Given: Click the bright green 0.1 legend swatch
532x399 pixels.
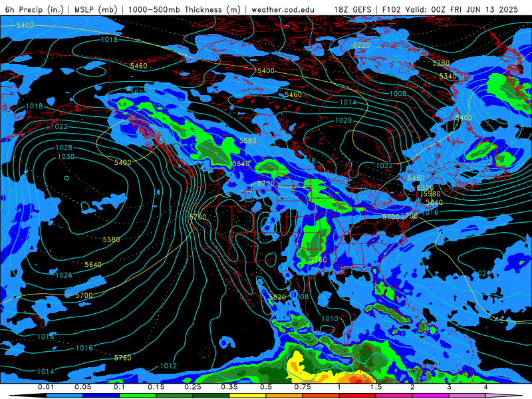Looking at the screenshot, I should (x=138, y=396).
